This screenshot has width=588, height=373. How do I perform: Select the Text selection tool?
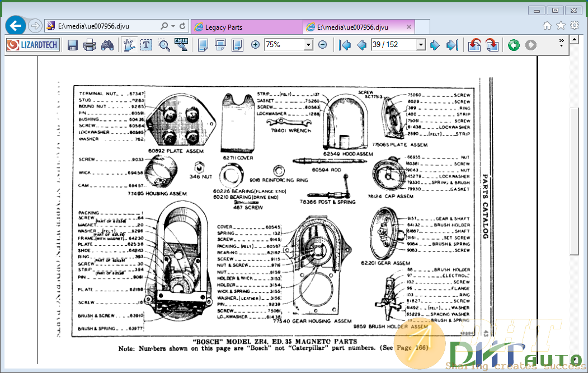pos(146,45)
